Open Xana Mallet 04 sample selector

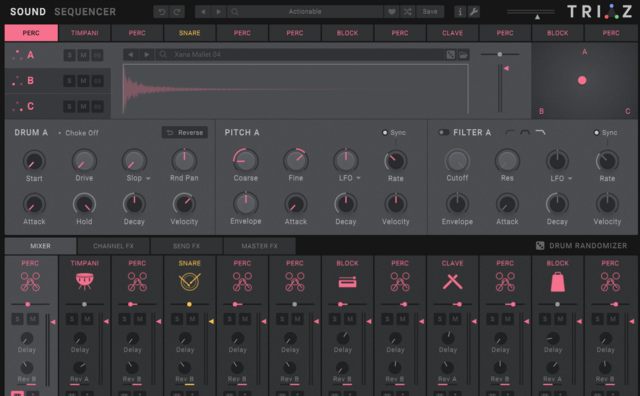(x=300, y=54)
